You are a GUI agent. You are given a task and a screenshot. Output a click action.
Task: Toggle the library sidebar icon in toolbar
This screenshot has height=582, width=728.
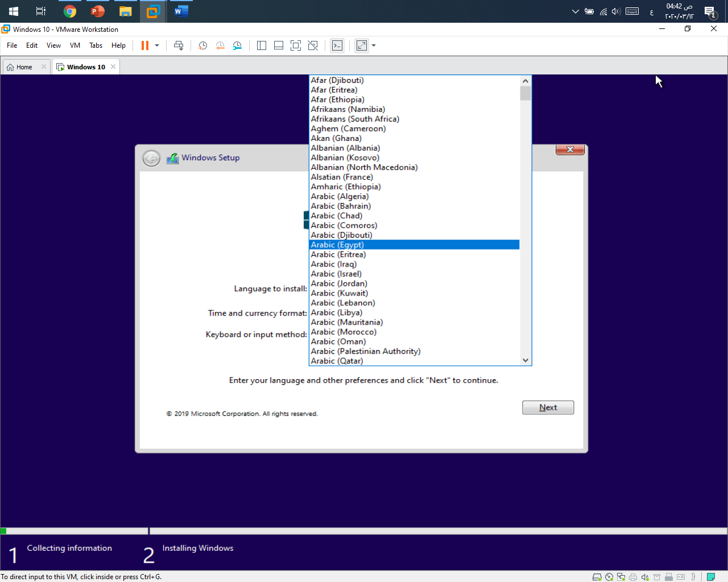[262, 45]
